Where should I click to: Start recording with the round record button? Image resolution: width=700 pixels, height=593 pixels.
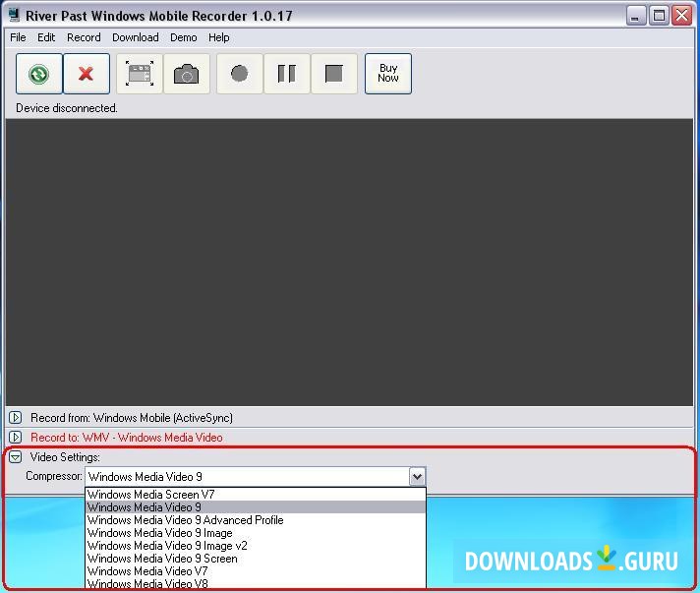tap(240, 74)
